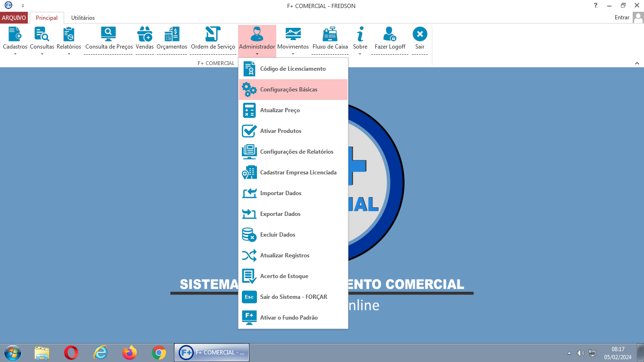This screenshot has height=362, width=644.
Task: Click the F+ application logo icon in title bar
Action: pyautogui.click(x=8, y=6)
